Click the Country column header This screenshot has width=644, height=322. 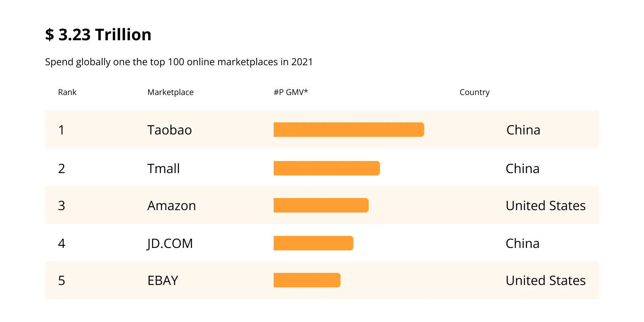pyautogui.click(x=475, y=92)
